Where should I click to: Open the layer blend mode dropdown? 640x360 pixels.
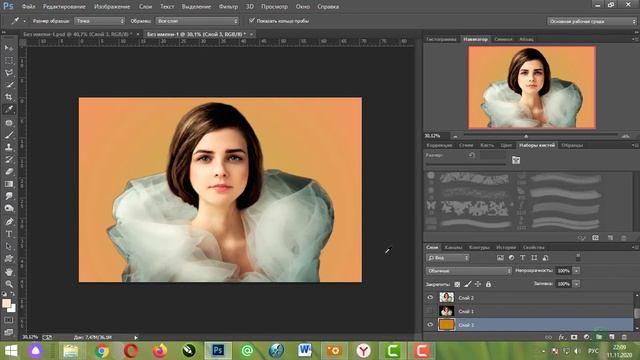469,271
